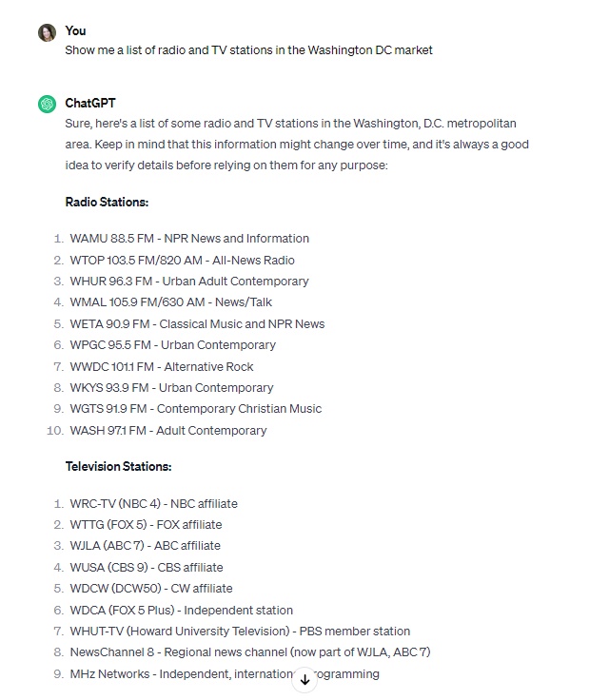Click the "Television Stations:" heading
Screen dimensions: 609x700
pos(118,466)
